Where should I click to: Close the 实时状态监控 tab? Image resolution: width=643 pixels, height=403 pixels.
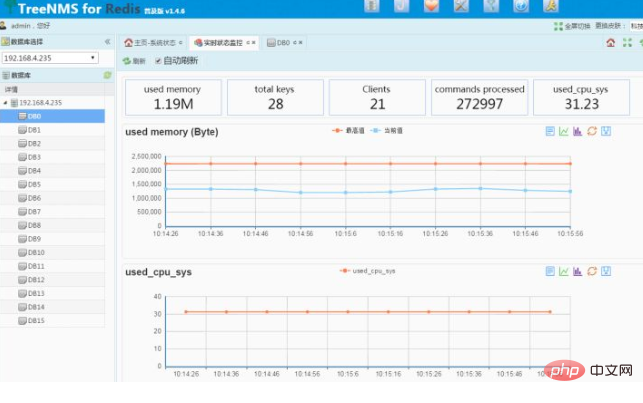click(x=253, y=43)
